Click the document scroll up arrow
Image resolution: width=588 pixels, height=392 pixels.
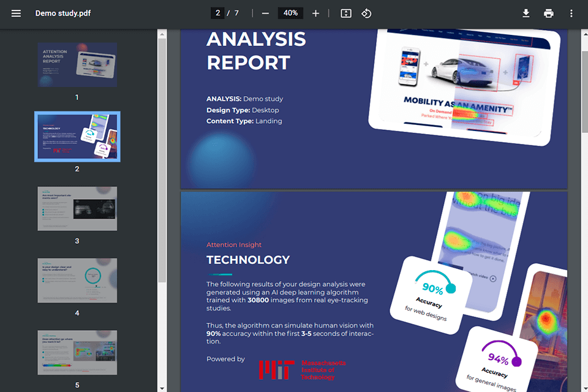[584, 34]
